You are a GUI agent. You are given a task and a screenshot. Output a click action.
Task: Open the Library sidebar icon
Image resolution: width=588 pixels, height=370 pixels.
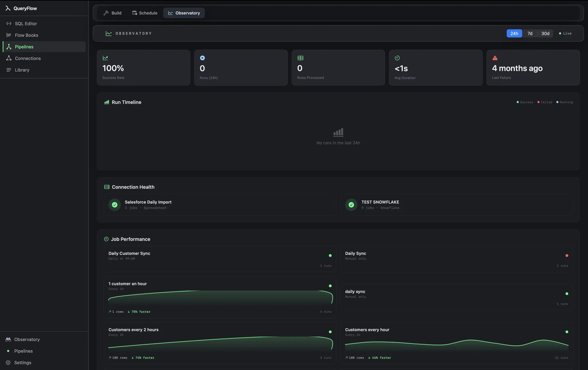tap(9, 70)
